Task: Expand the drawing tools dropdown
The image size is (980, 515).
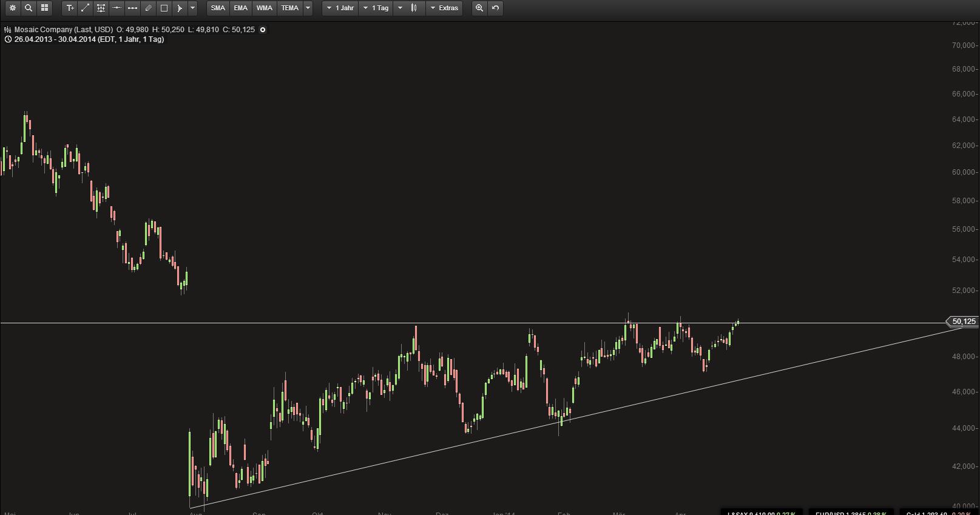Action: pyautogui.click(x=193, y=8)
